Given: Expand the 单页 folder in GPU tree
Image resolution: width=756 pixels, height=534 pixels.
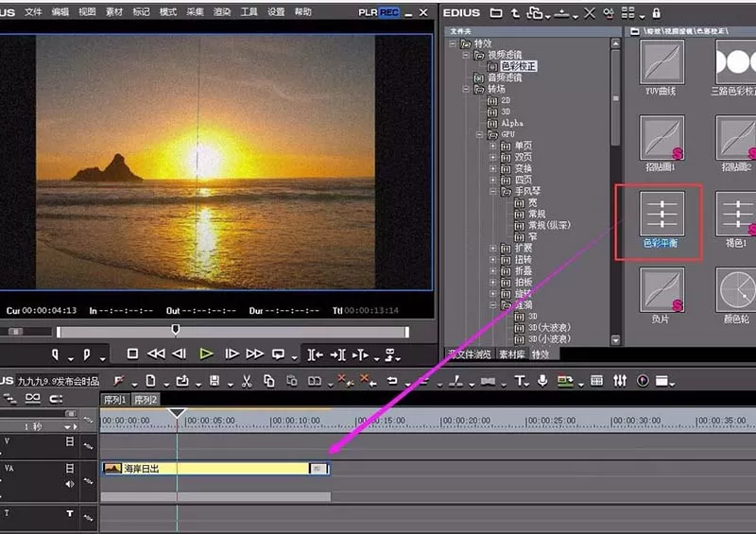Looking at the screenshot, I should (492, 146).
